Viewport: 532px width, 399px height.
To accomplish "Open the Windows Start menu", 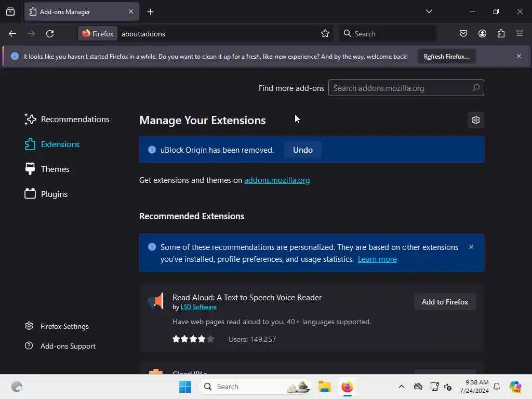I will point(185,387).
